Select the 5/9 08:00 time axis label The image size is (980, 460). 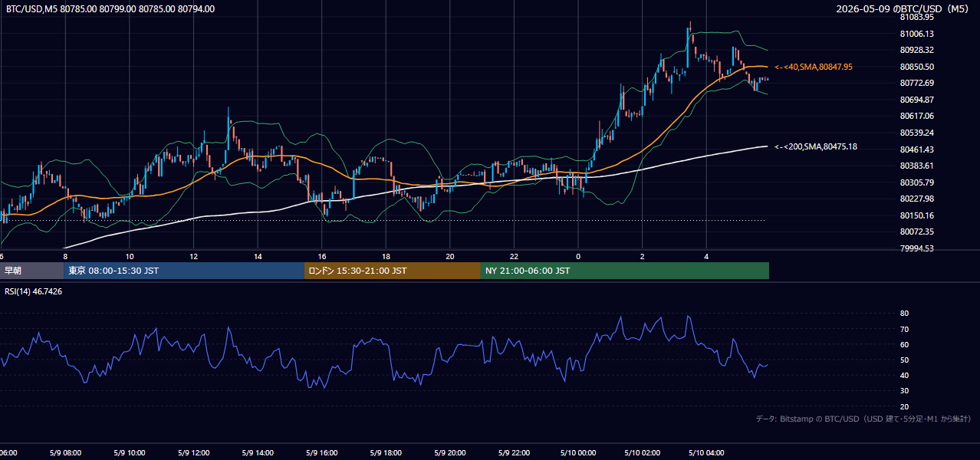(65, 453)
